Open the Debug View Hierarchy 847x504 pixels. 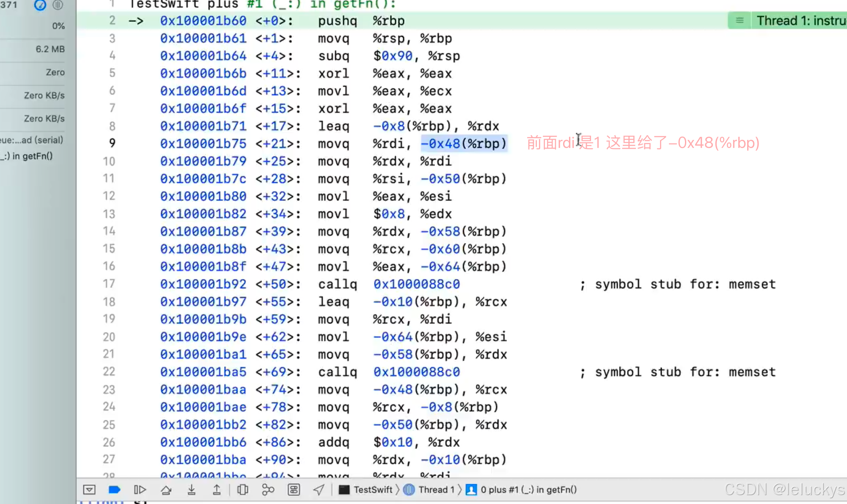click(x=242, y=490)
